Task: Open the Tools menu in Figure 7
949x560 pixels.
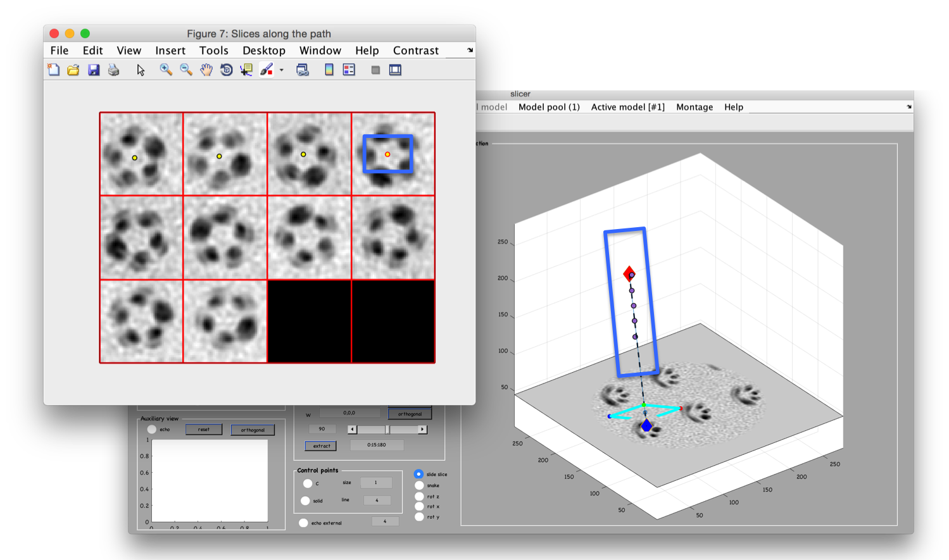Action: click(x=214, y=51)
